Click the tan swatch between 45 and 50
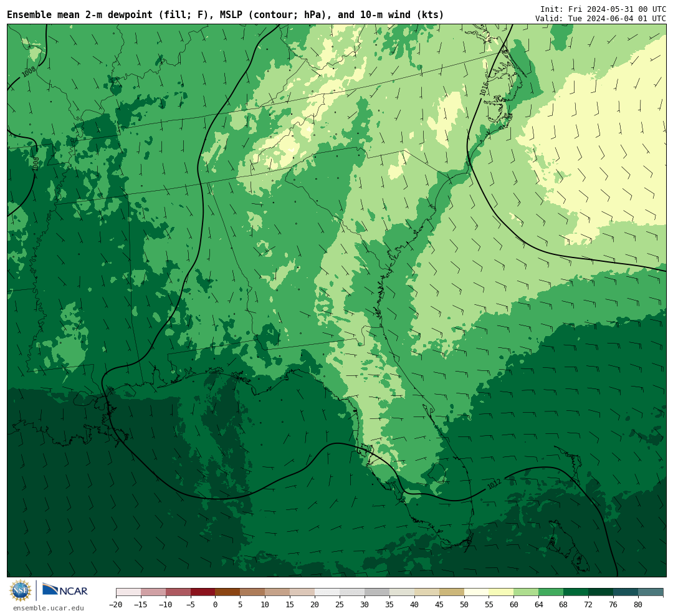Viewport: 673px width, 616px height. pyautogui.click(x=452, y=592)
